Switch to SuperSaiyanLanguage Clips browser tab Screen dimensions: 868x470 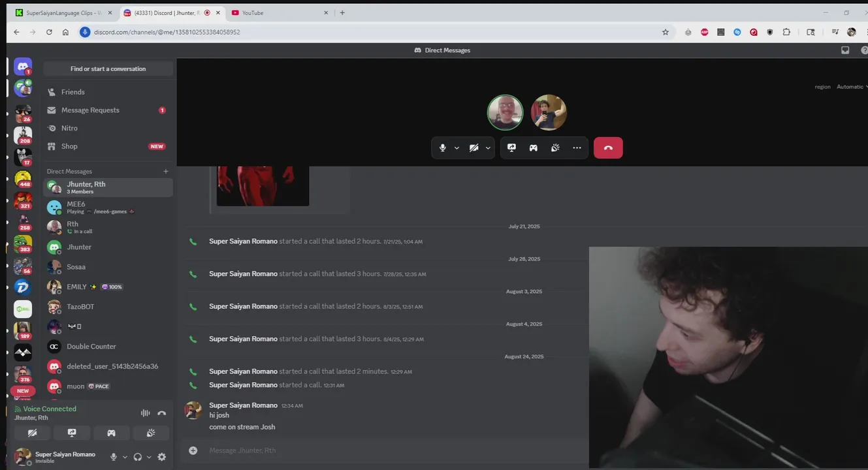pyautogui.click(x=63, y=12)
